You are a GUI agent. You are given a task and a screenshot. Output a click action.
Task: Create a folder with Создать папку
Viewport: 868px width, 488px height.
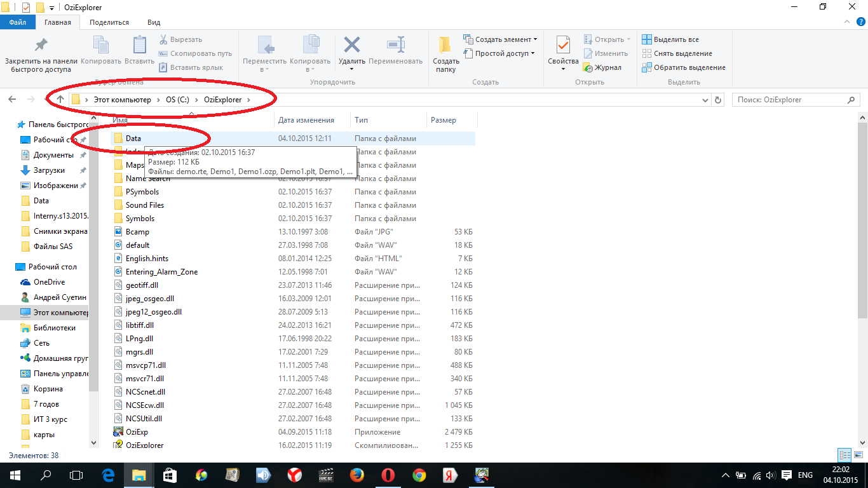click(446, 55)
